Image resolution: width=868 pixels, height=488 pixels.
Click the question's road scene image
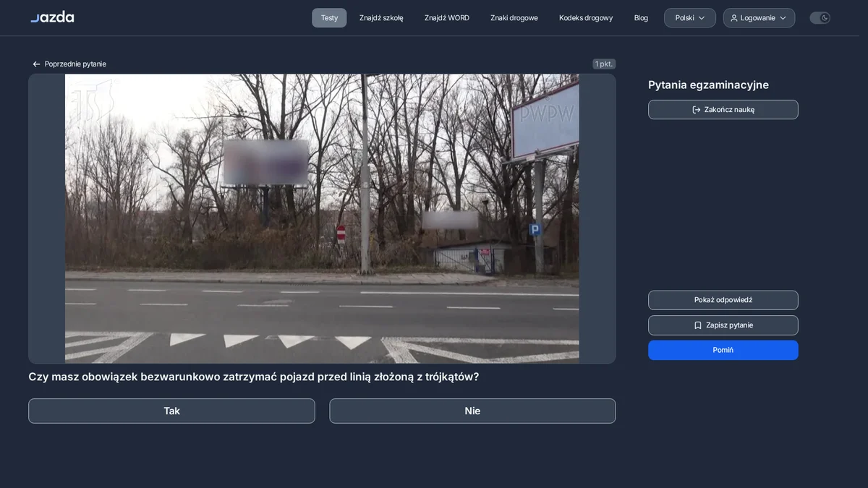[322, 218]
